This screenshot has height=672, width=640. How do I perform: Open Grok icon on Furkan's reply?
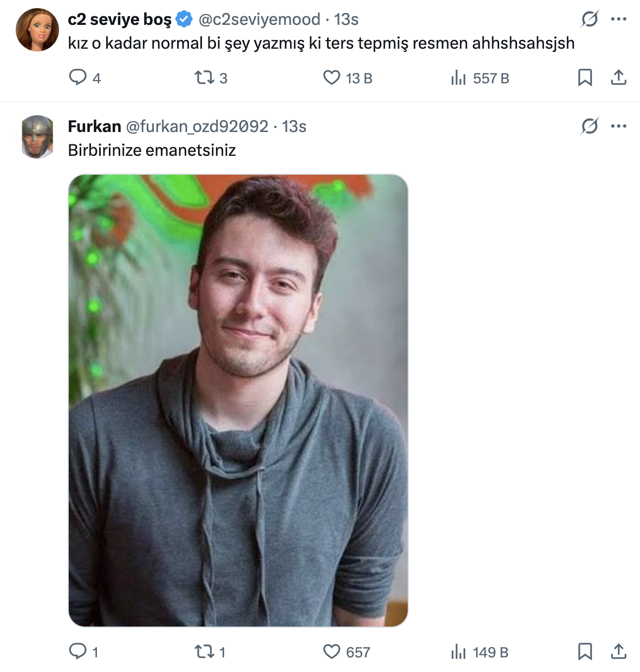click(589, 126)
